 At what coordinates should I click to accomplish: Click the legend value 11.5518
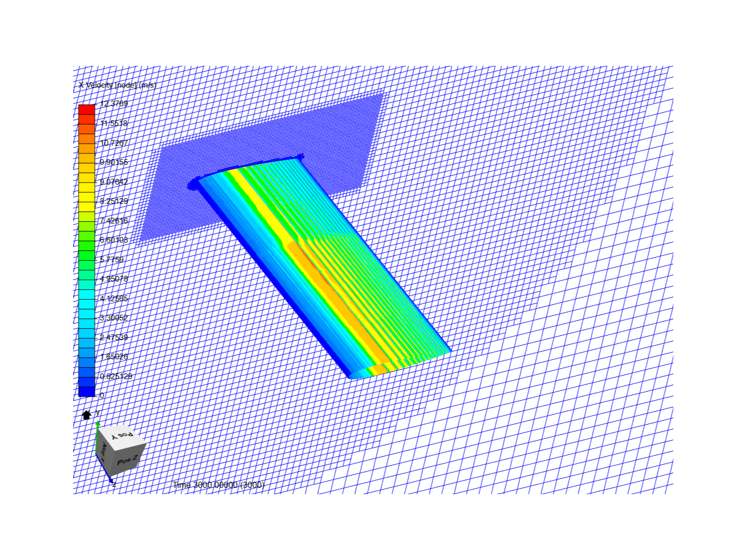click(x=114, y=123)
